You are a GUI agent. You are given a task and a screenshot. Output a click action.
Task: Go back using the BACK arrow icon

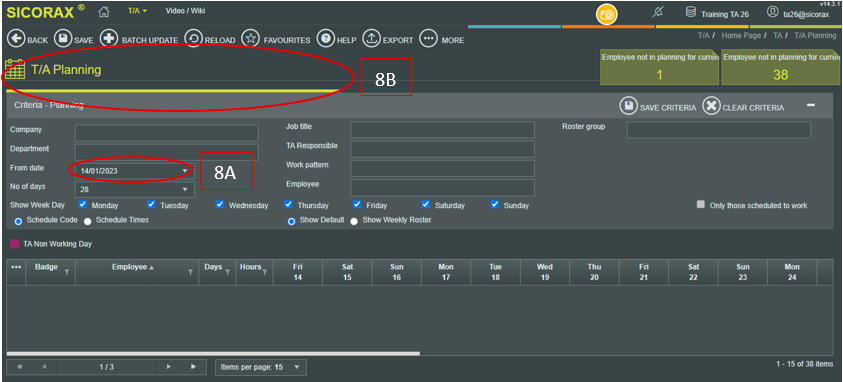[x=16, y=39]
